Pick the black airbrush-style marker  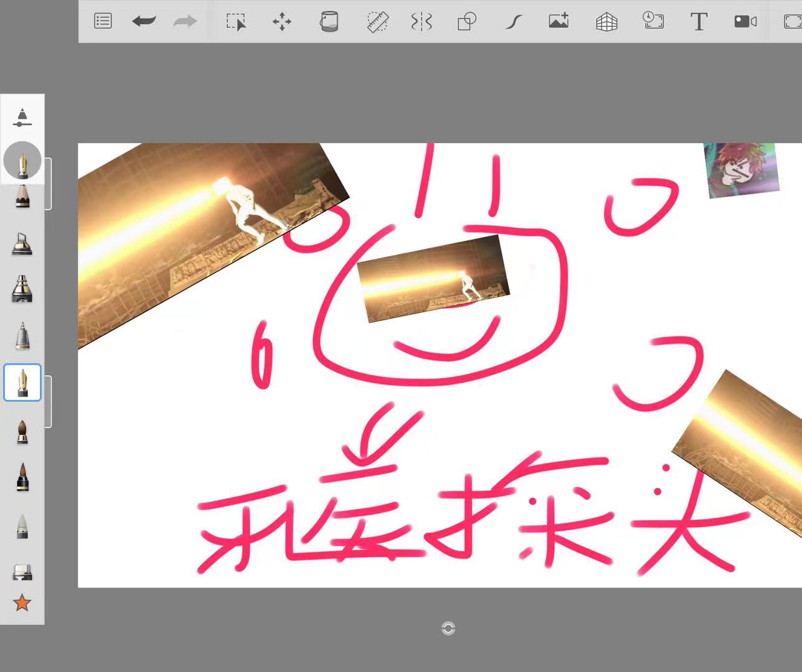[x=22, y=289]
